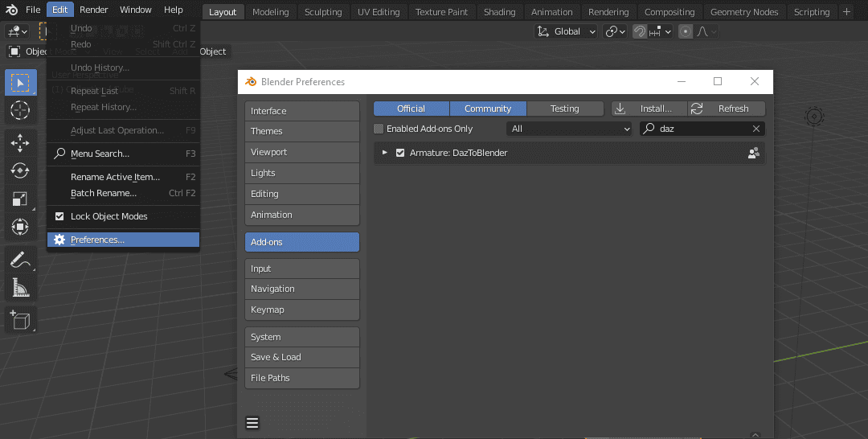
Task: Toggle the Testing add-ons filter
Action: coord(565,109)
